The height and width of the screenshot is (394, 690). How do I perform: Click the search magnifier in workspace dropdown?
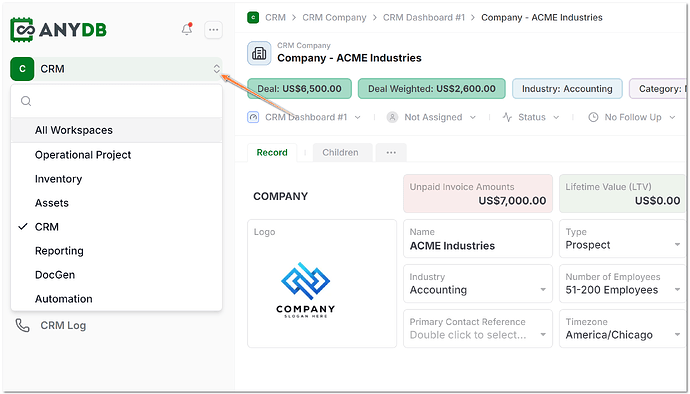click(x=26, y=101)
